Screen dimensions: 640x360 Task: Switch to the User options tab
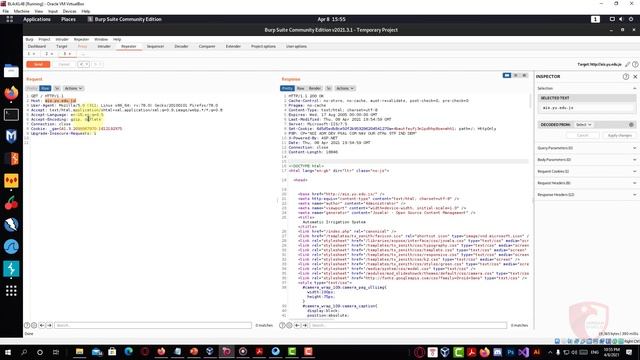pyautogui.click(x=296, y=47)
